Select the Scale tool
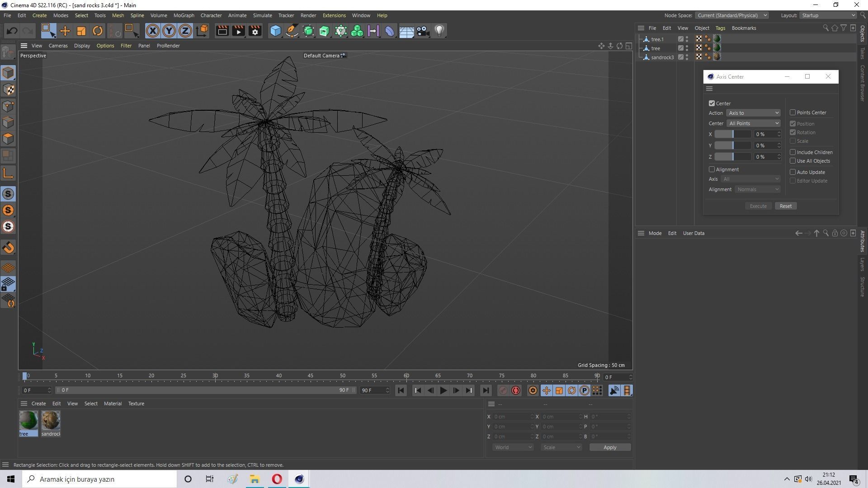 tap(81, 31)
